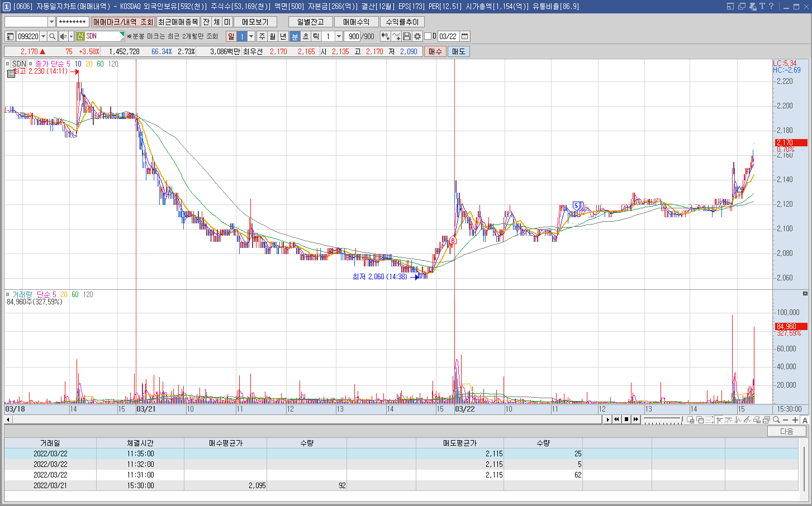Image resolution: width=812 pixels, height=506 pixels.
Task: Click the overlapping windows icon below the chart
Action: coord(700,419)
